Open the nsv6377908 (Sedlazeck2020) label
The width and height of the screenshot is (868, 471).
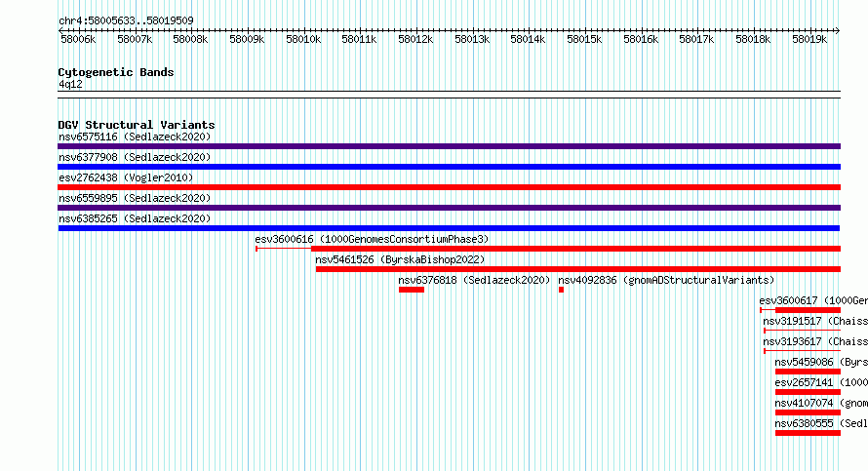tap(135, 157)
